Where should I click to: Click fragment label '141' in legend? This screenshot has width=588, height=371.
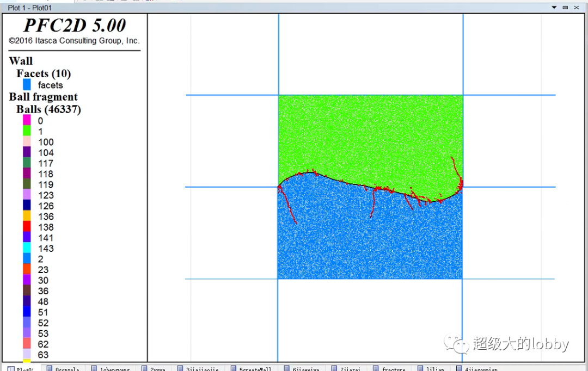point(46,238)
